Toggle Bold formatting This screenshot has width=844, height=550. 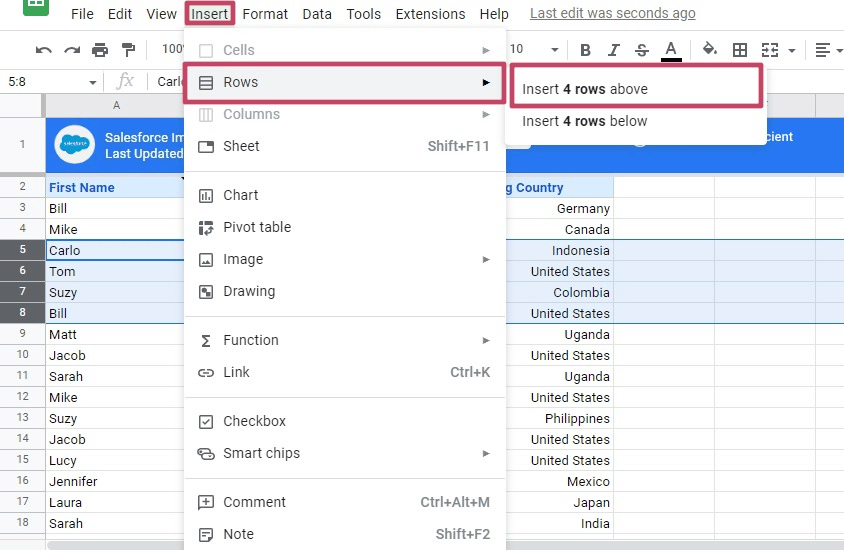click(x=585, y=50)
